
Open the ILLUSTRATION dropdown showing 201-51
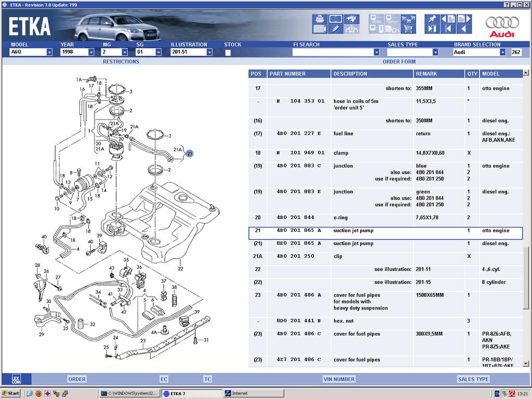209,52
